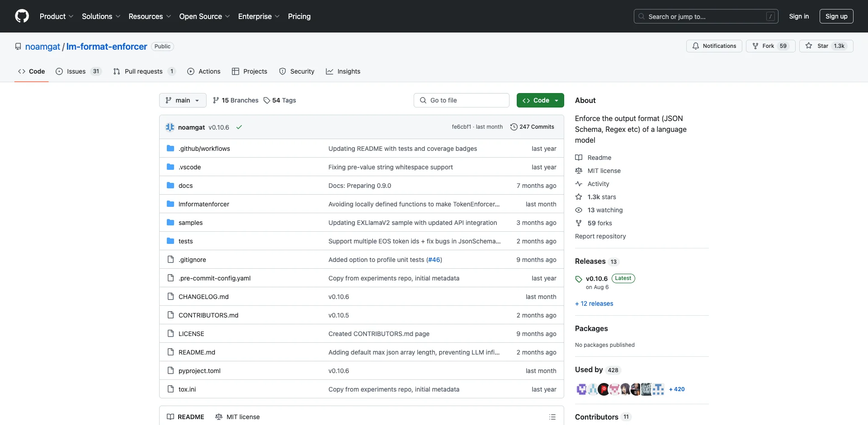Open the green Code dropdown button

(x=540, y=100)
